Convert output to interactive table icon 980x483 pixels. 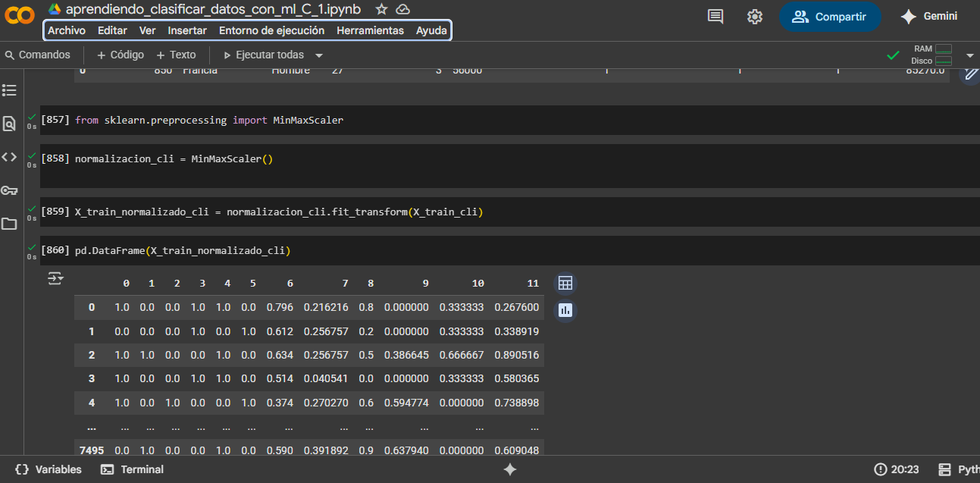[x=565, y=283]
